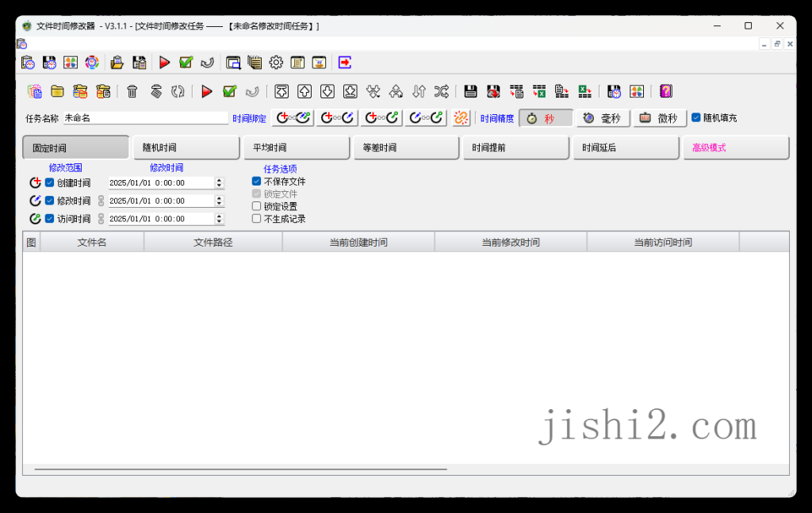This screenshot has width=812, height=513.
Task: Click the 当前创建时间 column header
Action: pos(358,243)
